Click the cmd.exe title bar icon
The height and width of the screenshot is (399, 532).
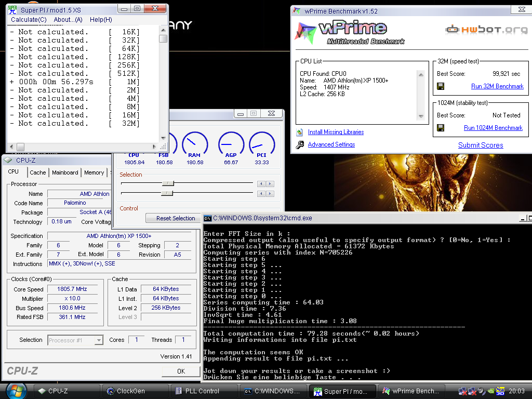pyautogui.click(x=207, y=218)
